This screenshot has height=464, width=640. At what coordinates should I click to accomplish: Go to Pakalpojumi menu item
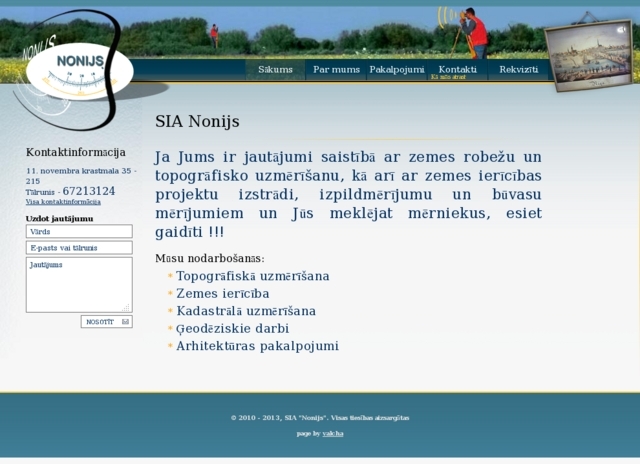[x=397, y=69]
